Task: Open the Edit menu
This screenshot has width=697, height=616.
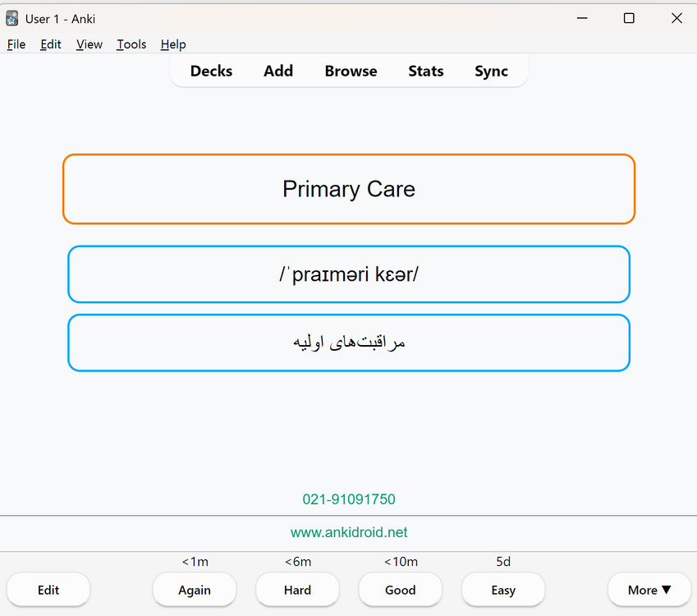Action: (51, 44)
